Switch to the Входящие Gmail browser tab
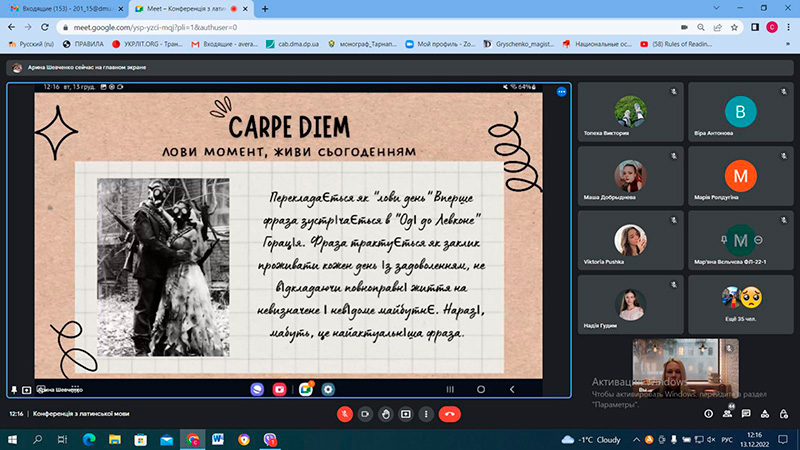 pyautogui.click(x=60, y=8)
